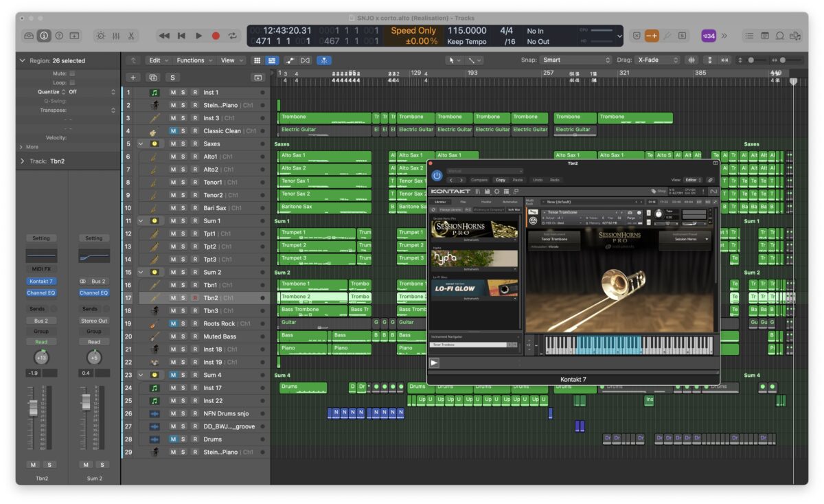The image size is (824, 504).
Task: Expand the More section in inspector
Action: (x=29, y=147)
